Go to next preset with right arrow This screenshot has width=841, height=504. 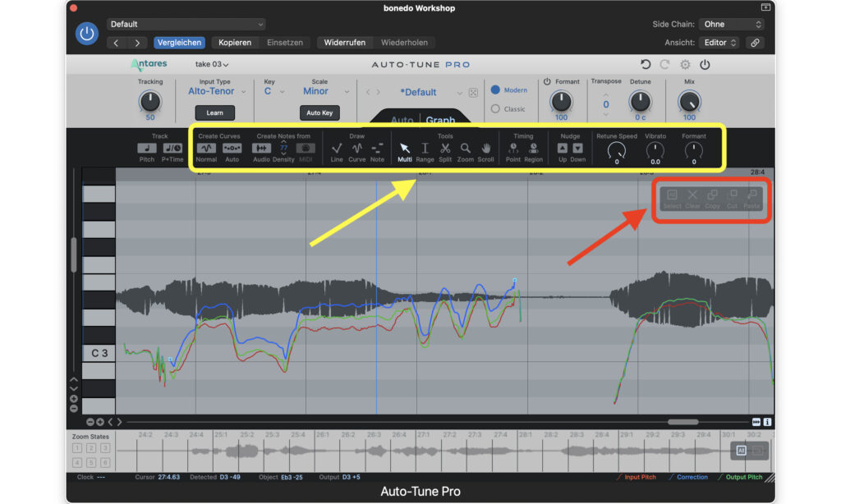coord(137,43)
